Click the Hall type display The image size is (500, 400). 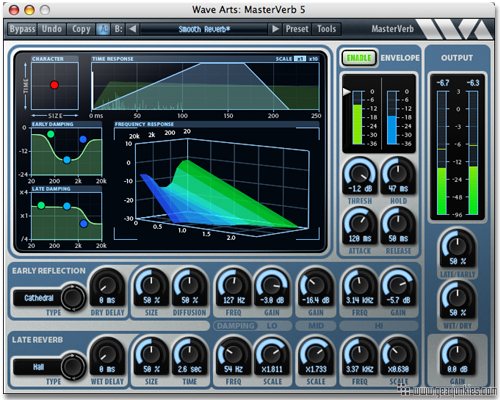38,367
